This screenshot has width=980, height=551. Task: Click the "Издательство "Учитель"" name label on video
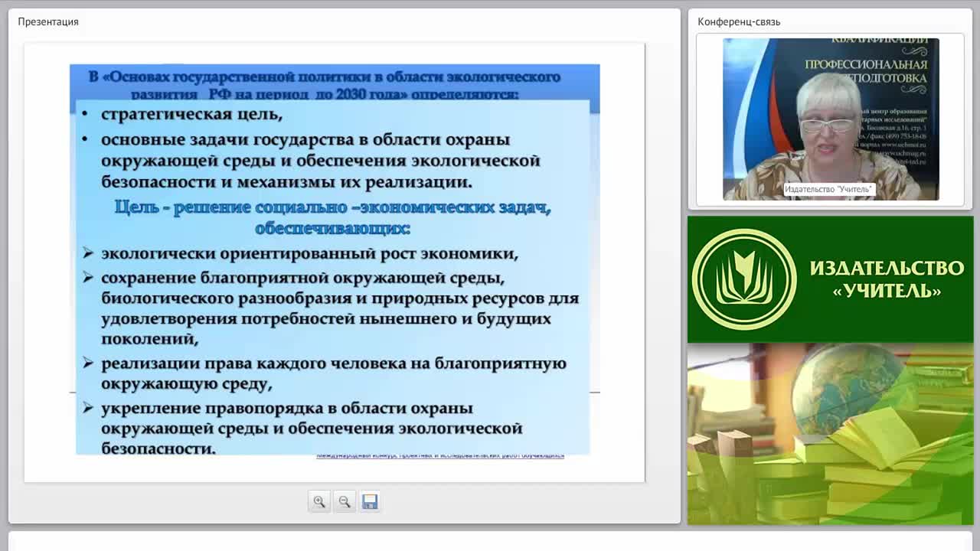828,189
